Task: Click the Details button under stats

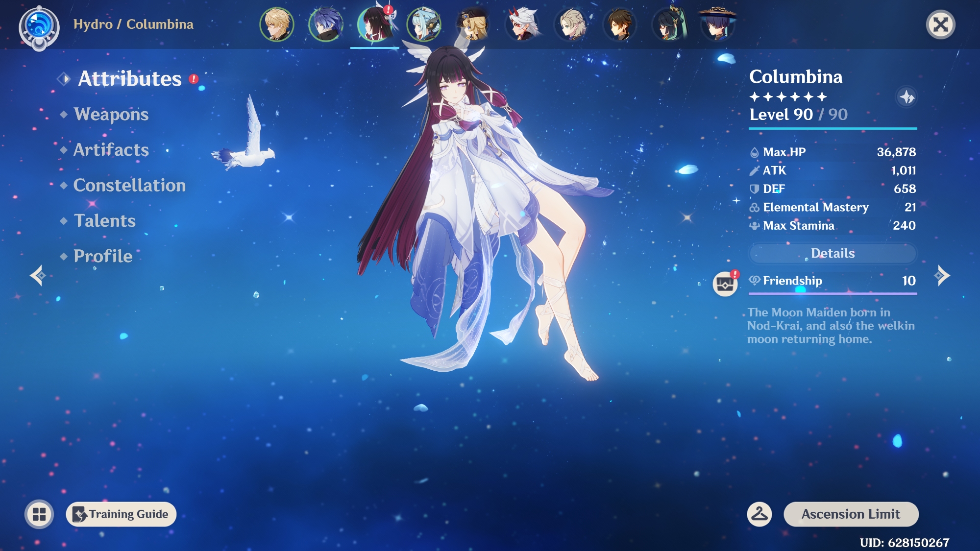Action: point(833,253)
